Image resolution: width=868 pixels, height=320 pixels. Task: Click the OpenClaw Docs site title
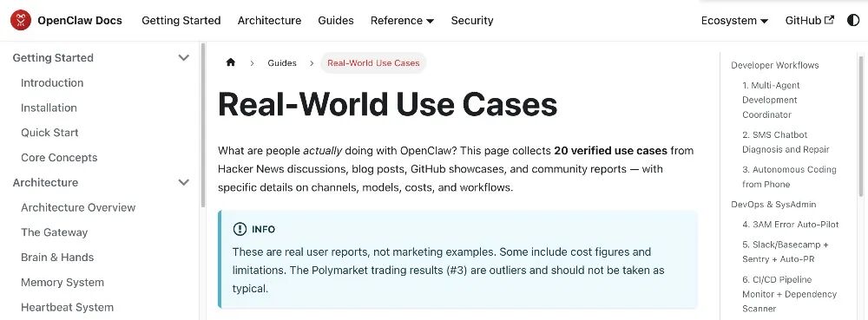click(80, 21)
